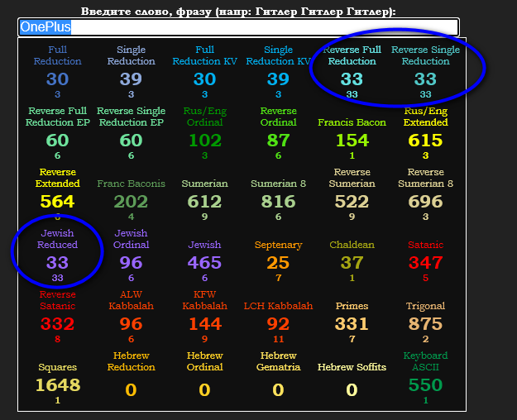This screenshot has height=420, width=517.
Task: Click the Chaldean value 37
Action: click(x=352, y=263)
